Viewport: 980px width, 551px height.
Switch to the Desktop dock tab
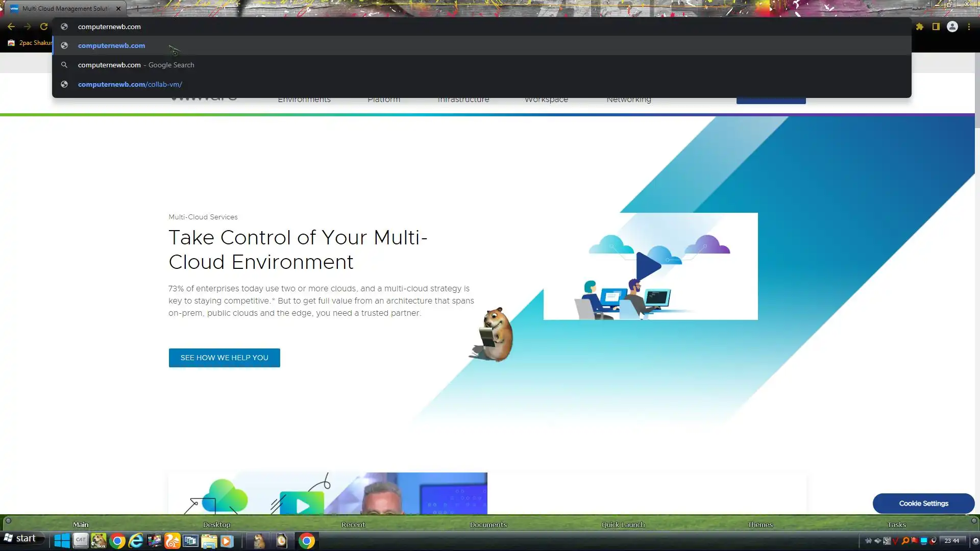[216, 524]
